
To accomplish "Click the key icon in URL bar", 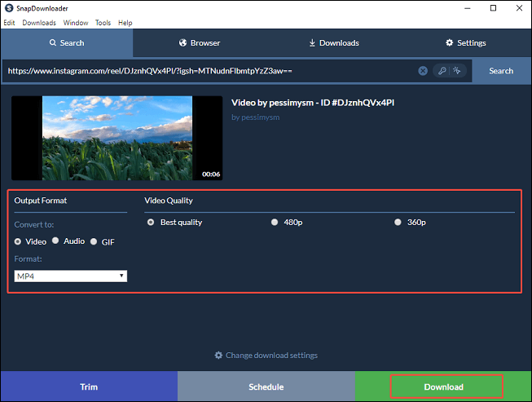I will tap(442, 71).
